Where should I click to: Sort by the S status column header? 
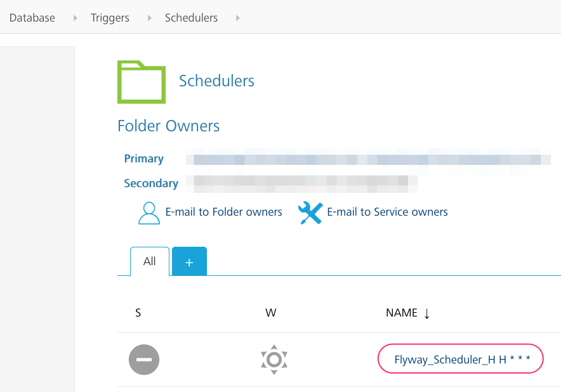click(138, 313)
